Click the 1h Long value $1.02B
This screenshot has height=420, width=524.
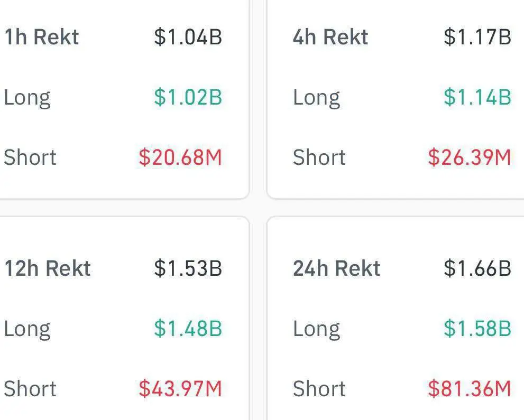point(188,97)
